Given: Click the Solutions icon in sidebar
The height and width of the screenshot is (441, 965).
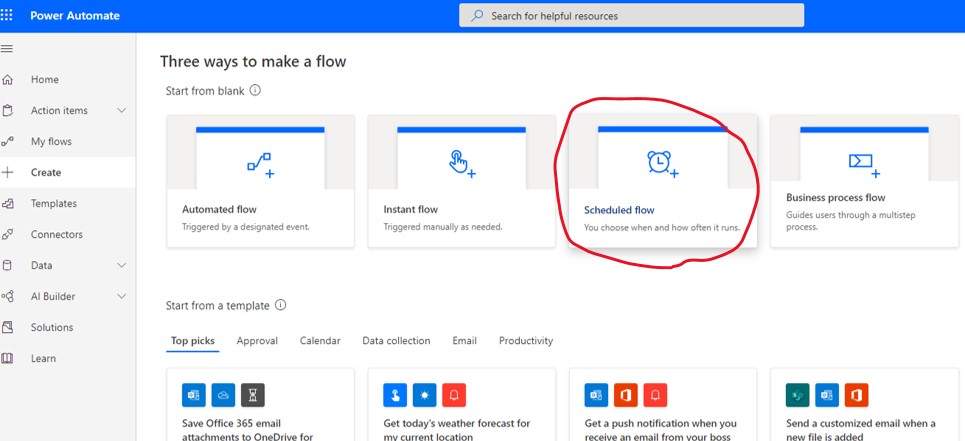Looking at the screenshot, I should (x=7, y=327).
